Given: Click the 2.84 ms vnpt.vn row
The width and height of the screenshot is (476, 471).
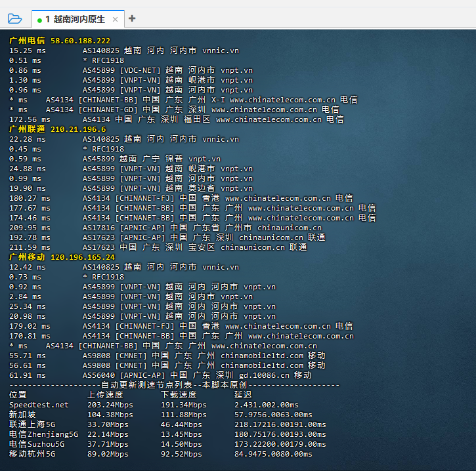Looking at the screenshot, I should point(131,297).
